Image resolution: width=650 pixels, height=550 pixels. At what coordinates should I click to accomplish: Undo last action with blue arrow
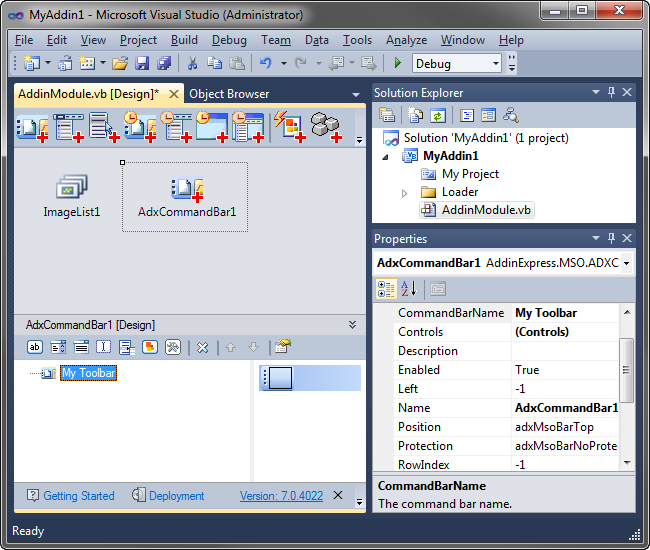[265, 63]
